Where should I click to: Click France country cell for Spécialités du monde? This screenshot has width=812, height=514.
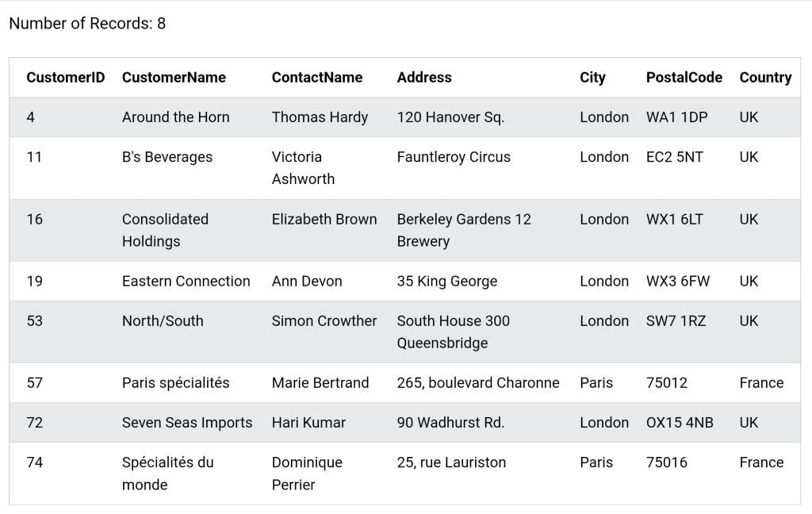[761, 462]
